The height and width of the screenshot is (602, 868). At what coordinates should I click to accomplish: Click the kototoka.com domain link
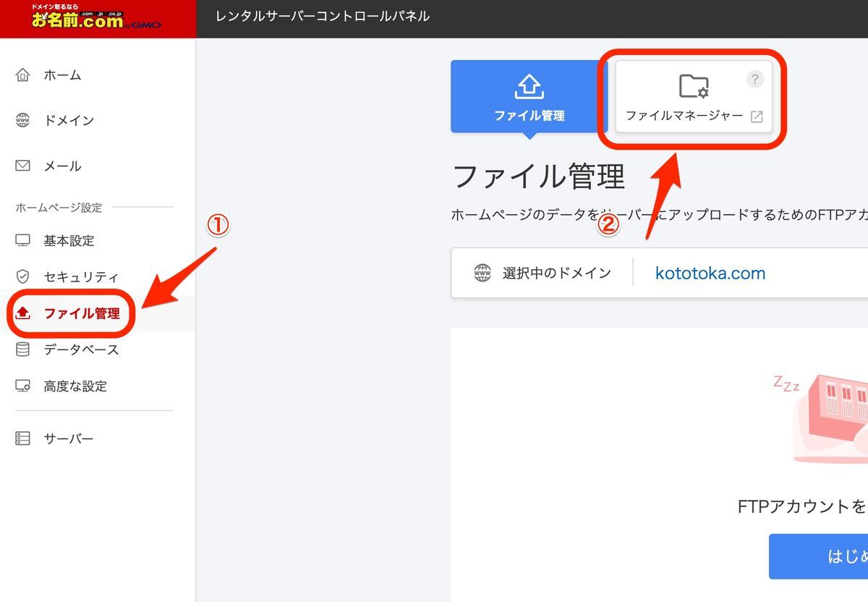710,273
